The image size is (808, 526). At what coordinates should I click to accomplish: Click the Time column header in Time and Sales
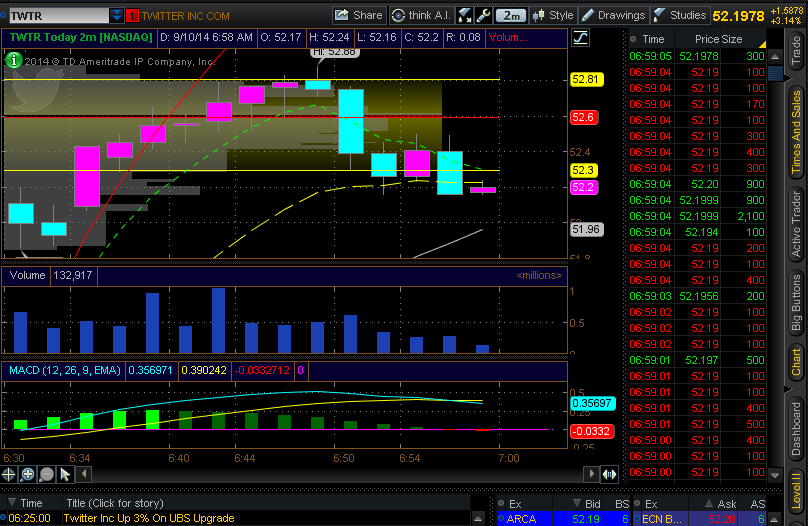[x=652, y=39]
